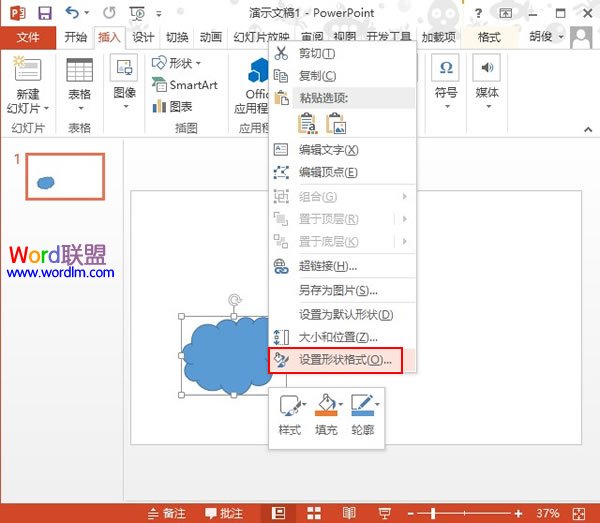
Task: Click the Office 应用程序 apps icon
Action: click(251, 86)
